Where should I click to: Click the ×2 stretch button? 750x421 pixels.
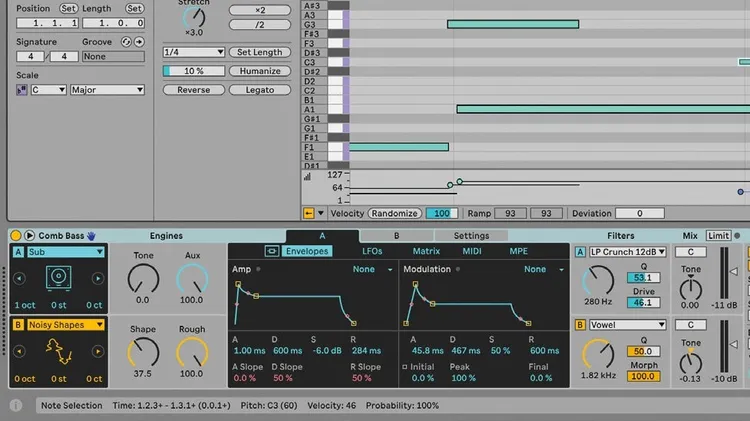point(260,10)
